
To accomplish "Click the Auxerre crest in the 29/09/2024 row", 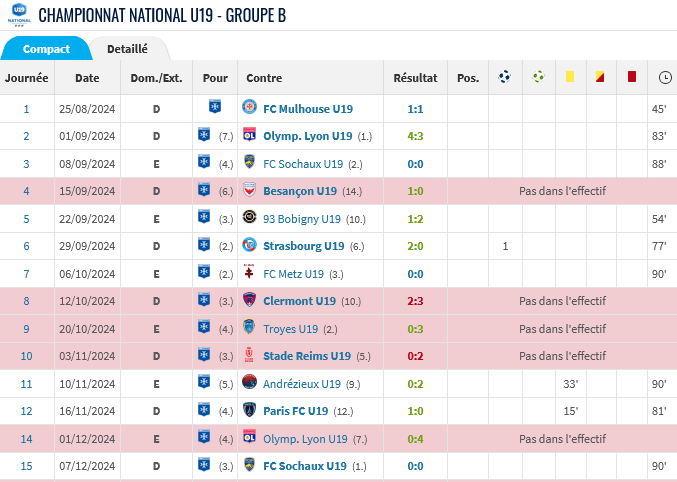I will pyautogui.click(x=204, y=244).
